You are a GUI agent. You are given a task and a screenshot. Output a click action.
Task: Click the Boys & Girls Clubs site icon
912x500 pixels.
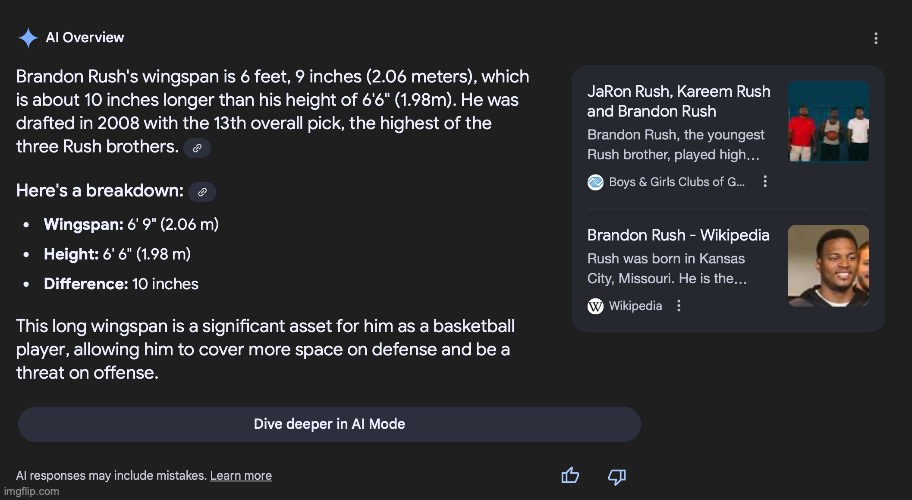point(596,182)
